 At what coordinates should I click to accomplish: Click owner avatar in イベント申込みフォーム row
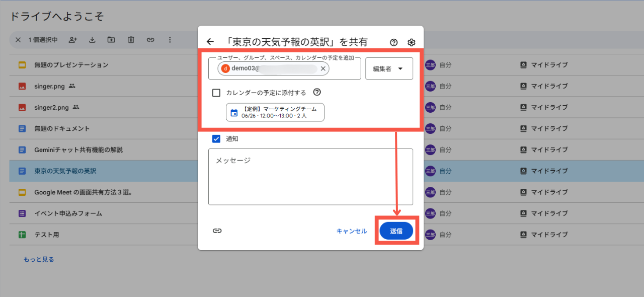tap(430, 213)
